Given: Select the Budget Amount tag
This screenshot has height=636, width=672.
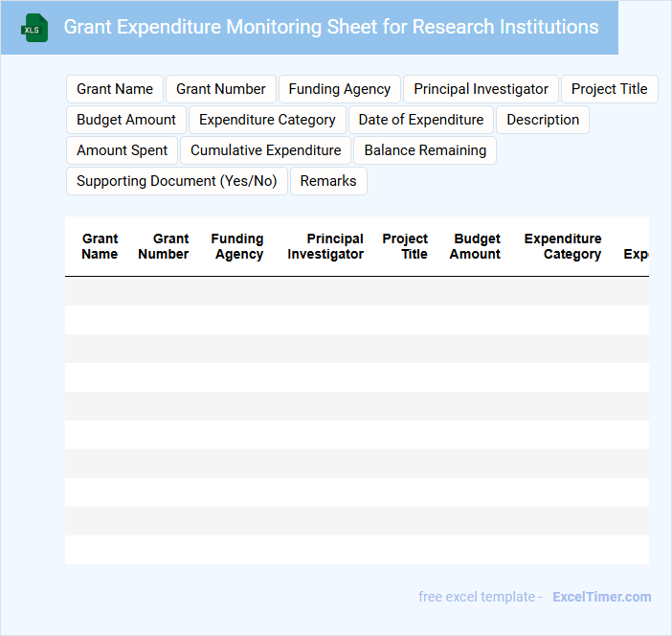Looking at the screenshot, I should 126,120.
